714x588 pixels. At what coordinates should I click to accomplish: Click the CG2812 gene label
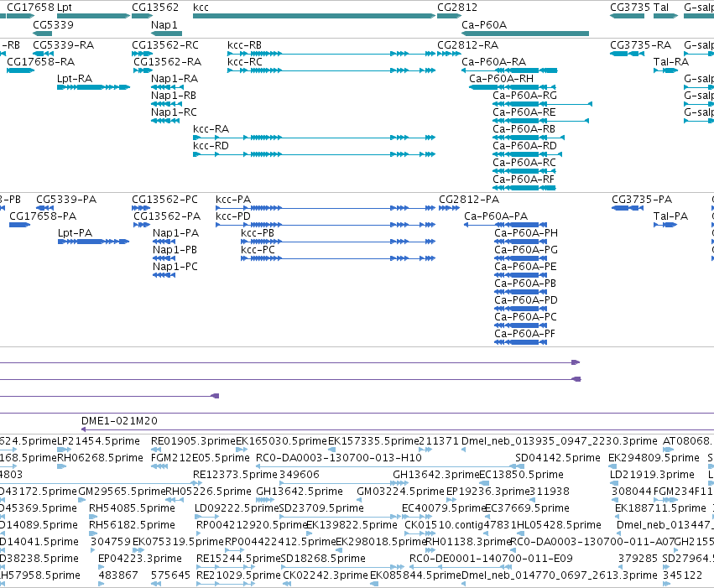pyautogui.click(x=457, y=8)
